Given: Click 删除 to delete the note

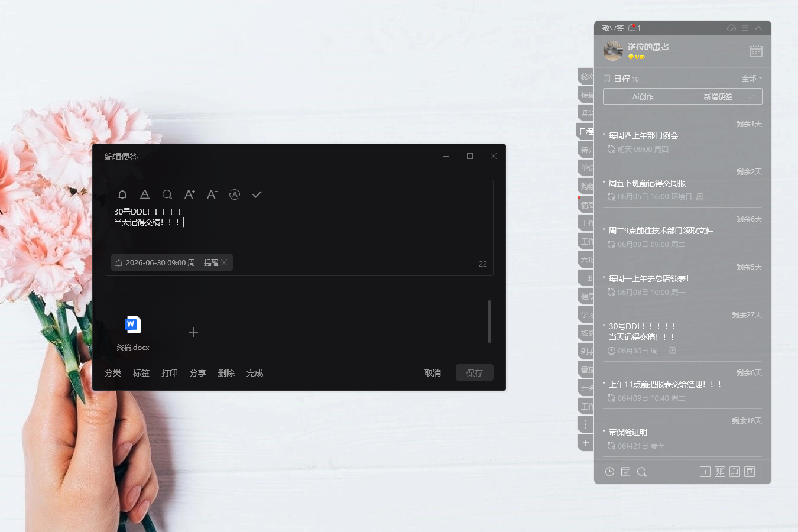Looking at the screenshot, I should [226, 373].
